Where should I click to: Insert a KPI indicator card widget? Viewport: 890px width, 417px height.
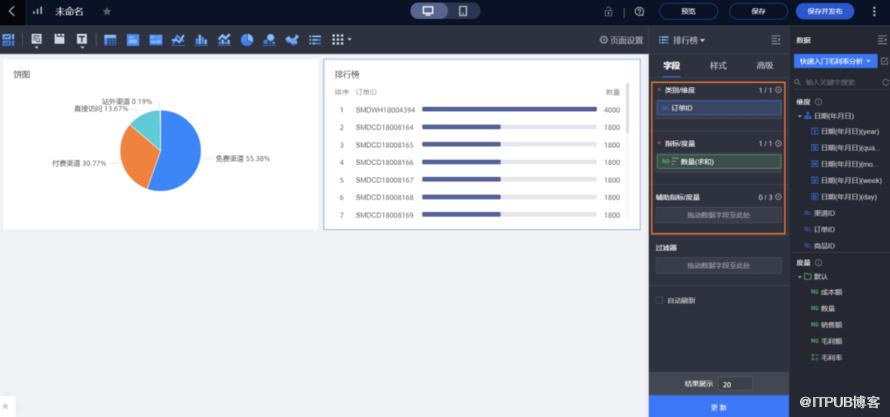(x=133, y=40)
